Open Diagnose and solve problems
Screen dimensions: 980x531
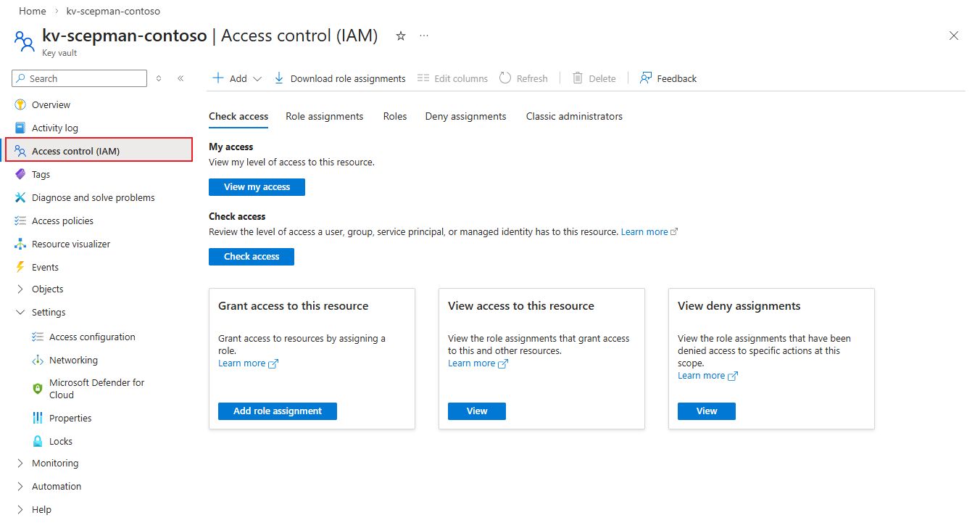(93, 197)
